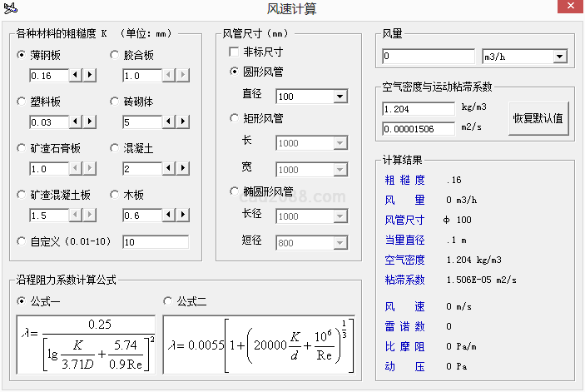Click the 恢复默认值 button
This screenshot has height=392, width=585.
[538, 118]
